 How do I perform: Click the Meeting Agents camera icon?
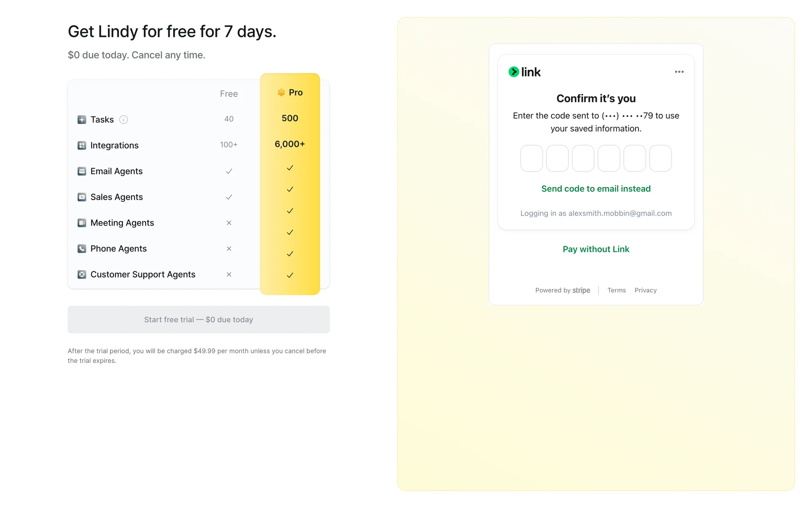tap(82, 223)
